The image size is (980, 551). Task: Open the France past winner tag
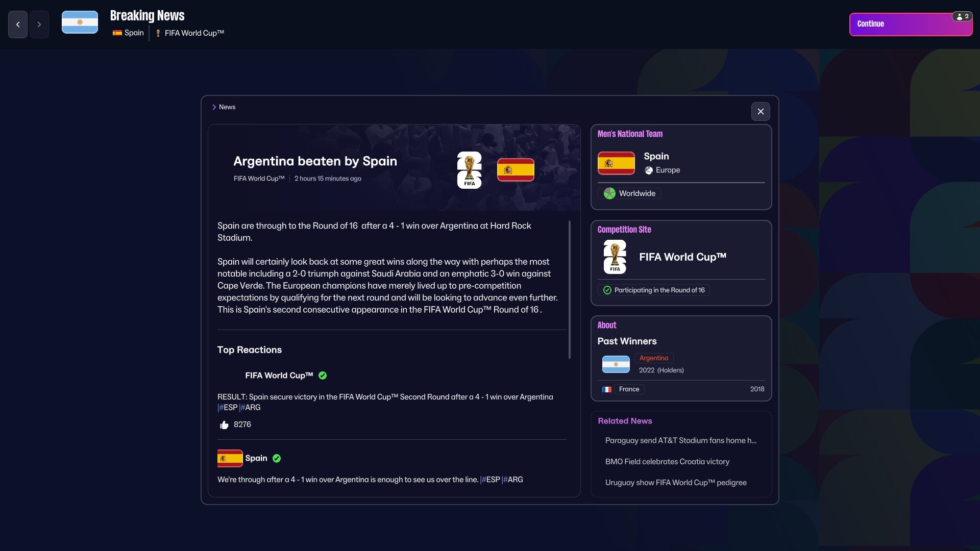pos(629,389)
